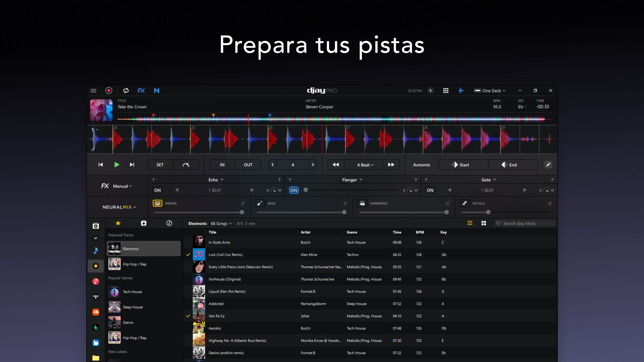Click the loop OUT button
Screen dimensions: 644x362
tap(248, 165)
